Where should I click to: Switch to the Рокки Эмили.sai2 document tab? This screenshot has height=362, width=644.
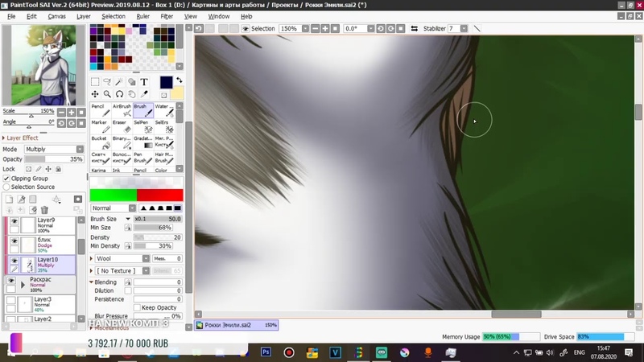click(x=237, y=325)
